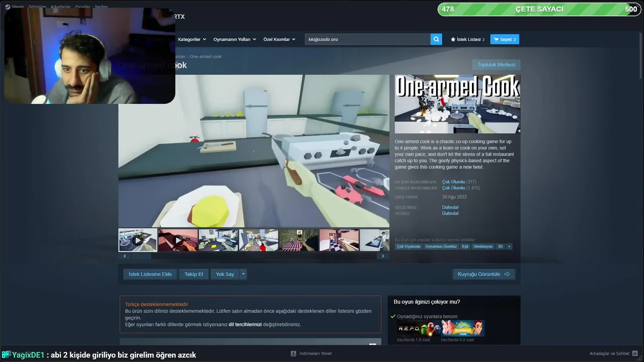
Task: Select the sixth screenshot thumbnail with checkered floor
Action: [x=339, y=240]
